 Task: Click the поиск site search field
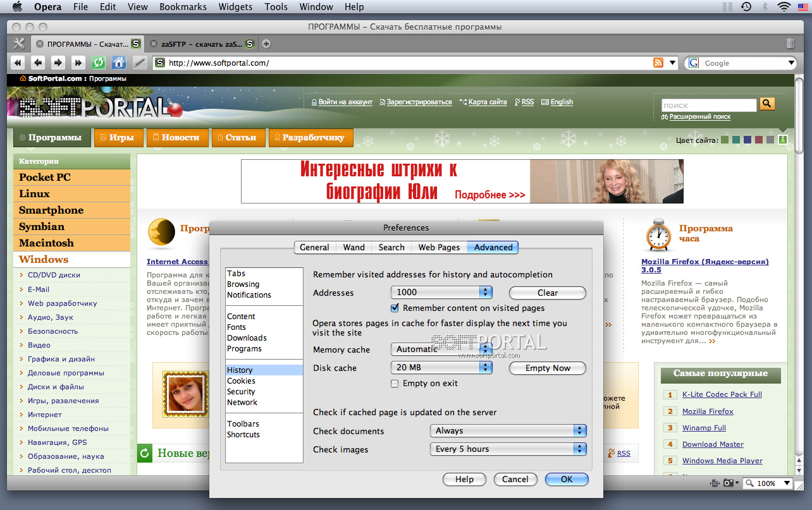709,105
